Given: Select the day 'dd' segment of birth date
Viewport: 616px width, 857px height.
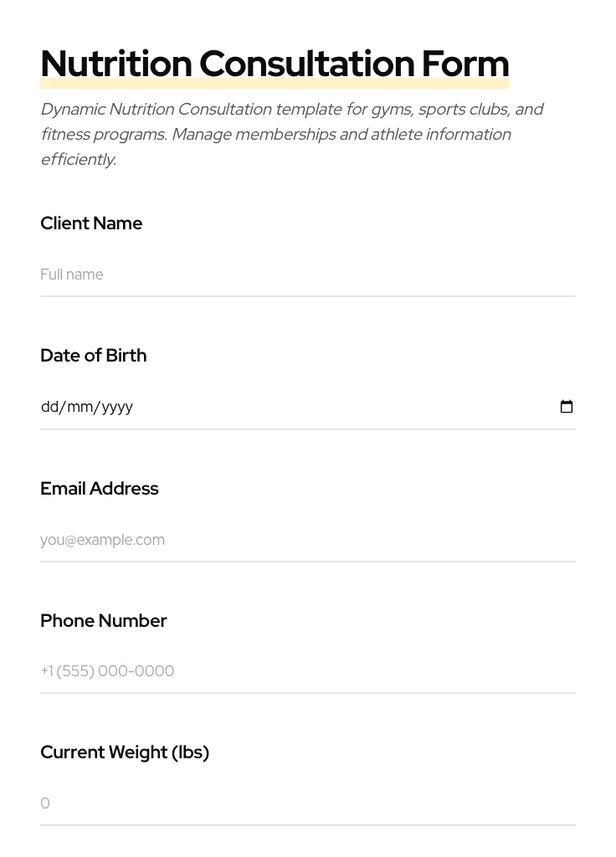Looking at the screenshot, I should 49,407.
